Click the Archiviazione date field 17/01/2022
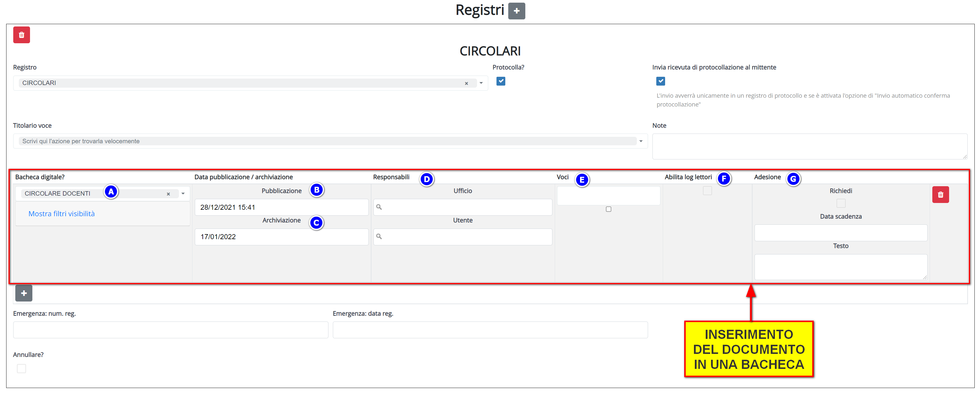The height and width of the screenshot is (393, 980). [x=282, y=237]
